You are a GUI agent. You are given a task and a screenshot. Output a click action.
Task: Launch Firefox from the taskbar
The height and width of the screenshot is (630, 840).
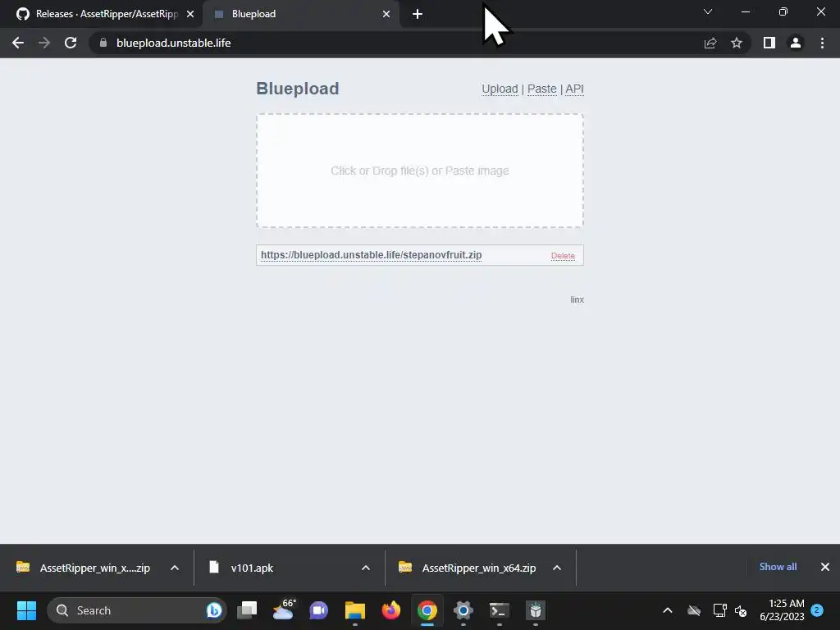(391, 610)
